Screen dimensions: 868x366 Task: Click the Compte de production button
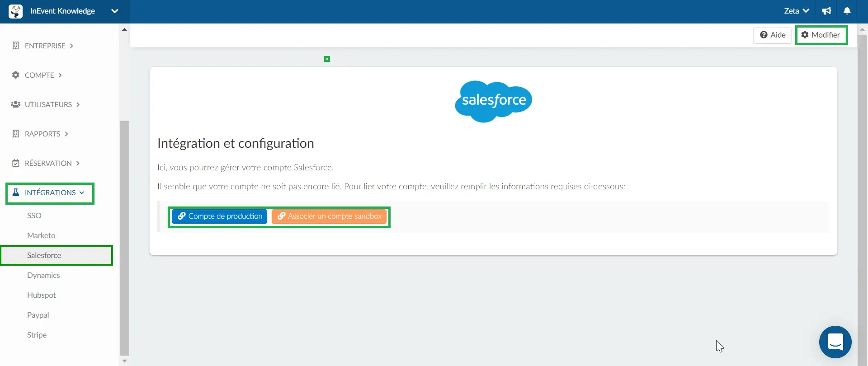click(220, 216)
